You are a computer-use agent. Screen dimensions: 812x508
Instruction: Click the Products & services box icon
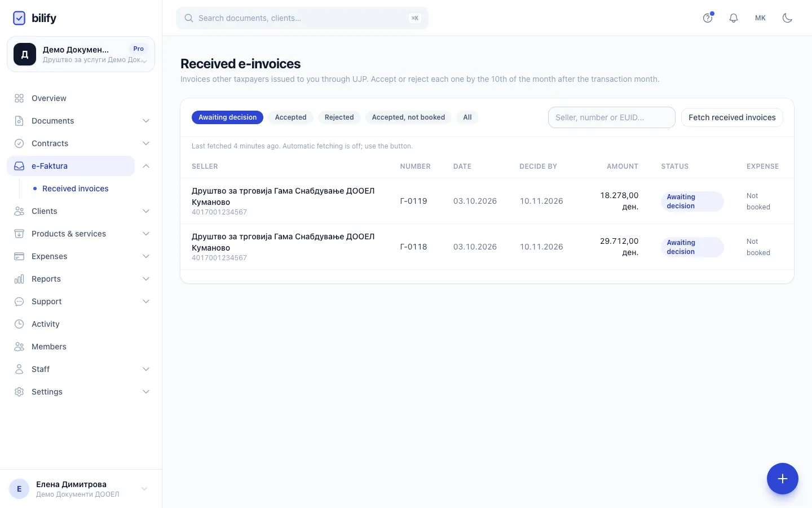(x=19, y=234)
